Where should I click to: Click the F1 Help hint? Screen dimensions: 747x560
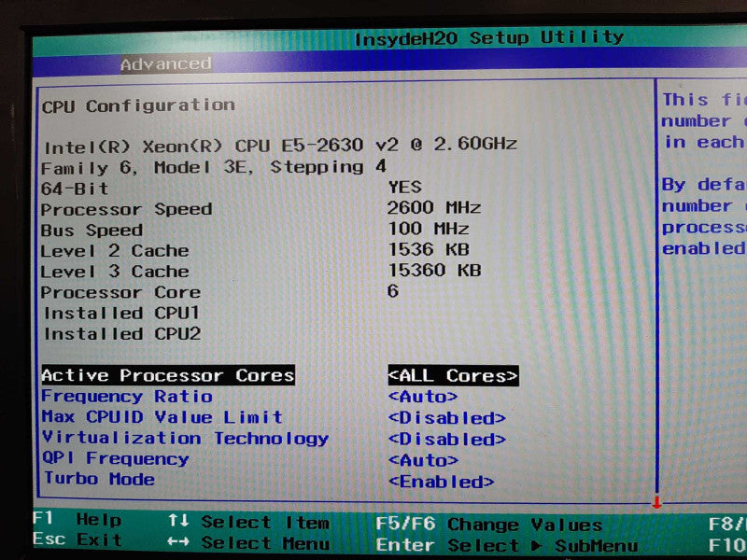(78, 519)
